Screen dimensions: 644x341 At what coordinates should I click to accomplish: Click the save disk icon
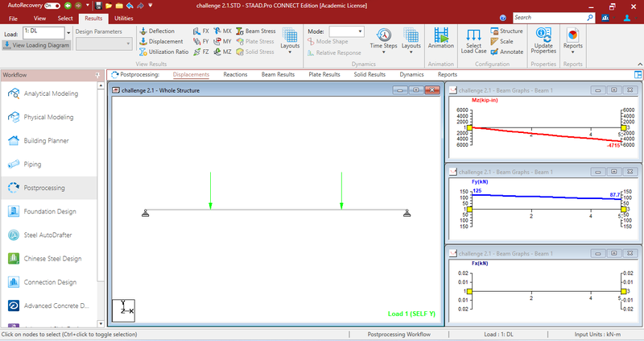click(x=98, y=6)
